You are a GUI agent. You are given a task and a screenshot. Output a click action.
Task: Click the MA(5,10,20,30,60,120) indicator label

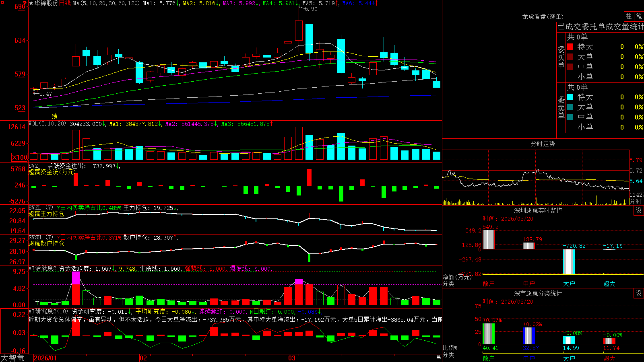pyautogui.click(x=106, y=3)
